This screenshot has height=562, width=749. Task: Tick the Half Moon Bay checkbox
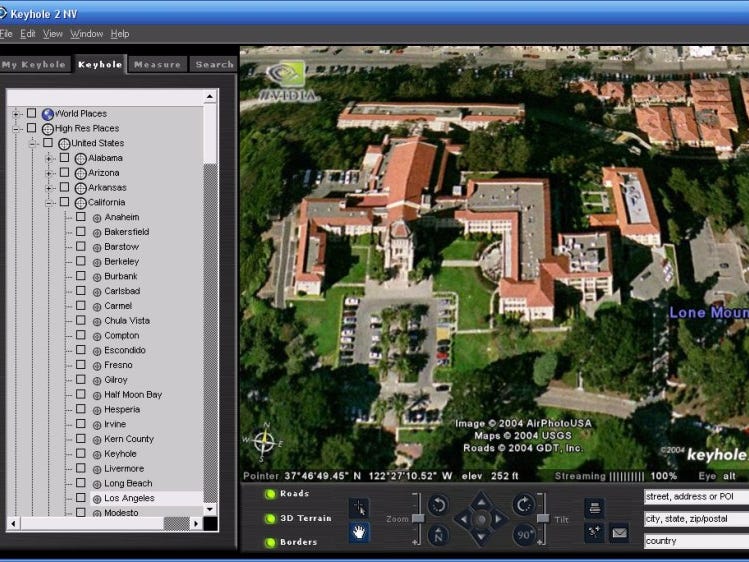pyautogui.click(x=81, y=394)
